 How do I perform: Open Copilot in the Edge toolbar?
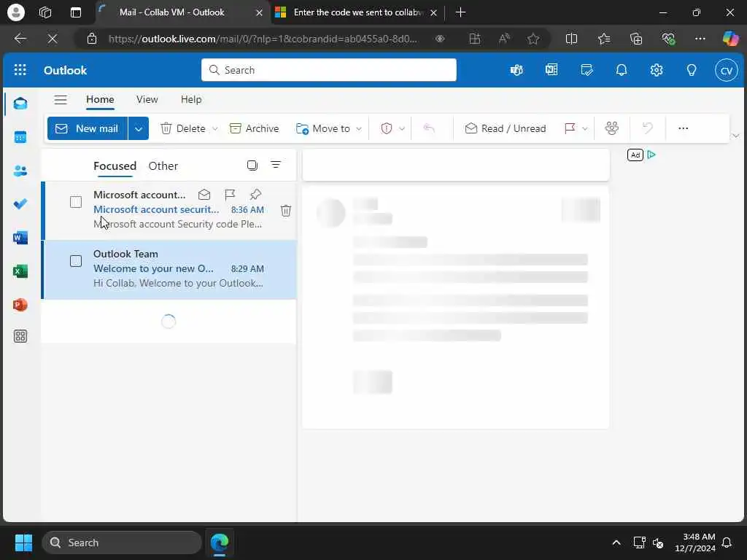pyautogui.click(x=729, y=38)
